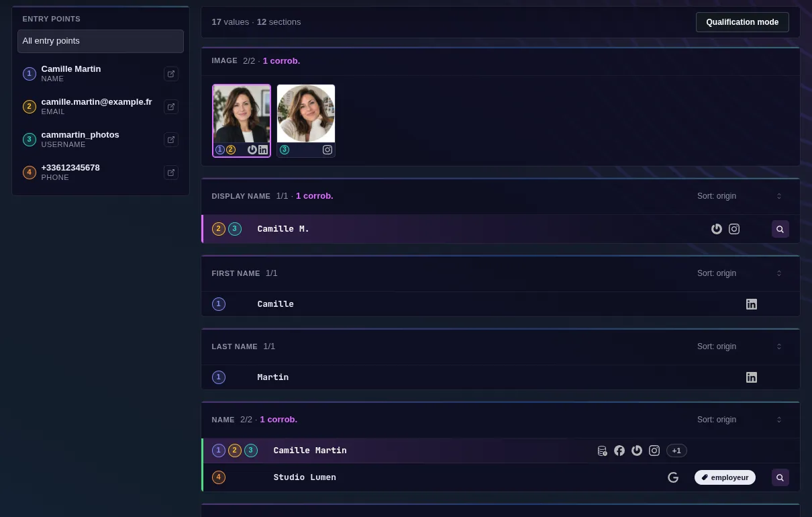Select All entry points filter
The width and height of the screenshot is (812, 517).
101,41
